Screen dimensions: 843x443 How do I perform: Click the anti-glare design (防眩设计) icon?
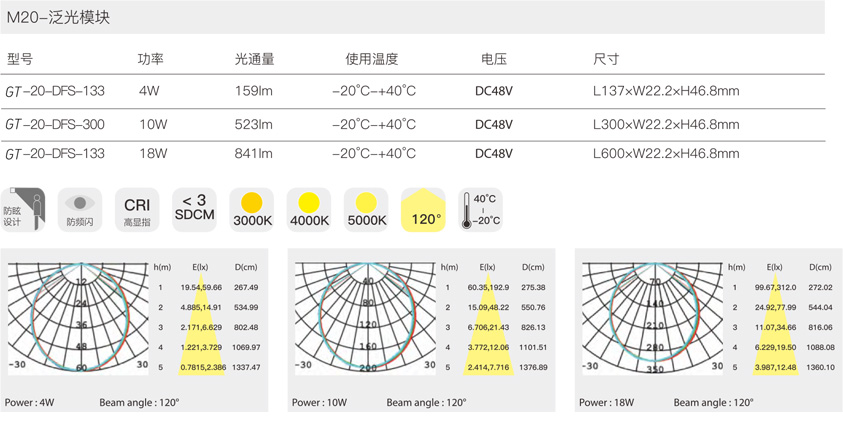tap(24, 209)
